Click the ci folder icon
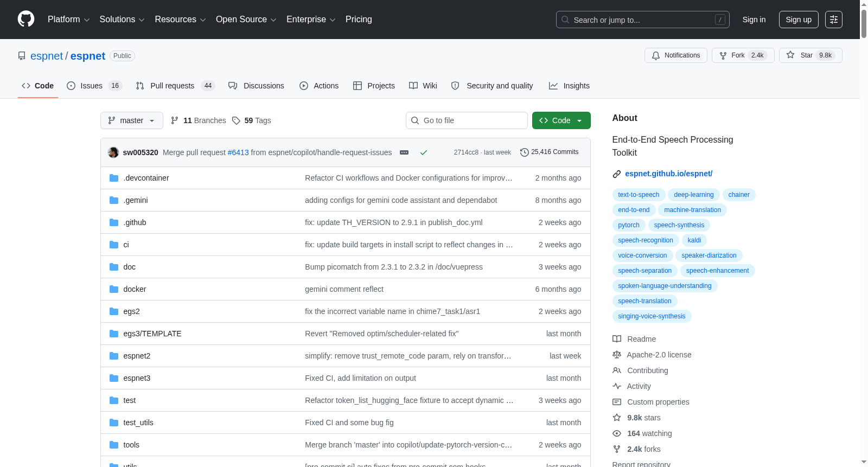Screen dimensions: 868x467 point(114,245)
